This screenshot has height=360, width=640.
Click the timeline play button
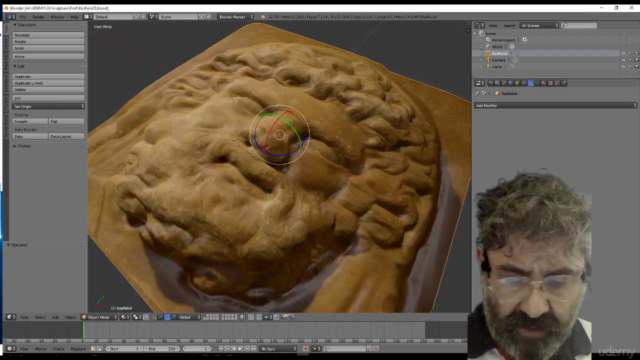click(x=240, y=349)
